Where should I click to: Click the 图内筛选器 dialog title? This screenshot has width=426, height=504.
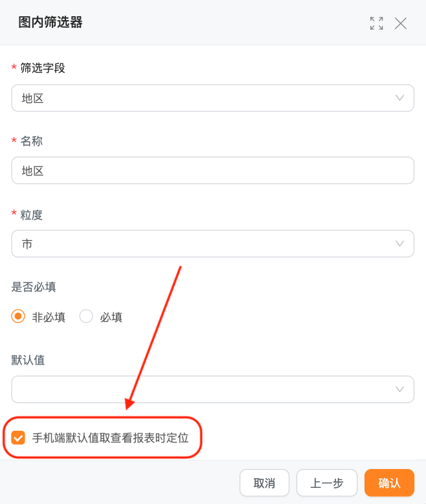coord(50,23)
